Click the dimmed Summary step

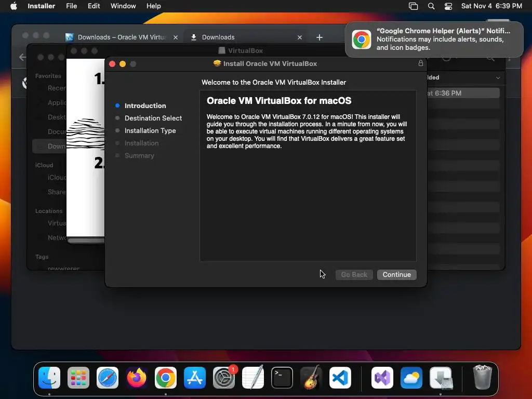139,156
